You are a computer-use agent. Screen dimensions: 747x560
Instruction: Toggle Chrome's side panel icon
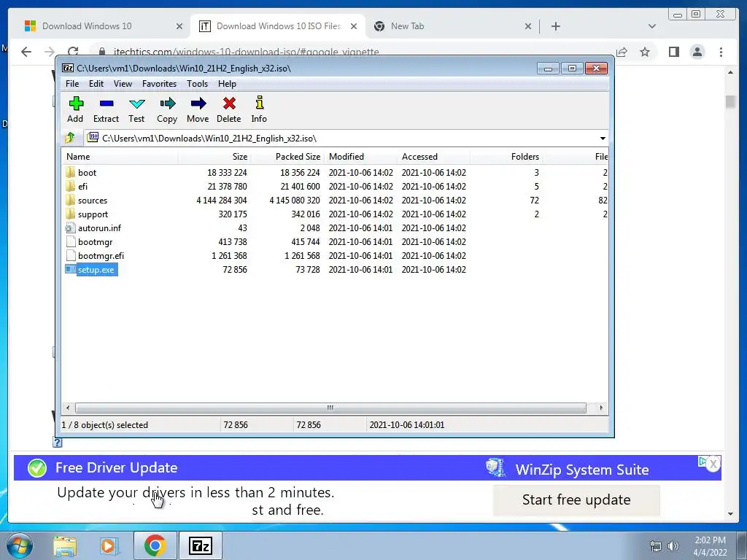(x=673, y=52)
